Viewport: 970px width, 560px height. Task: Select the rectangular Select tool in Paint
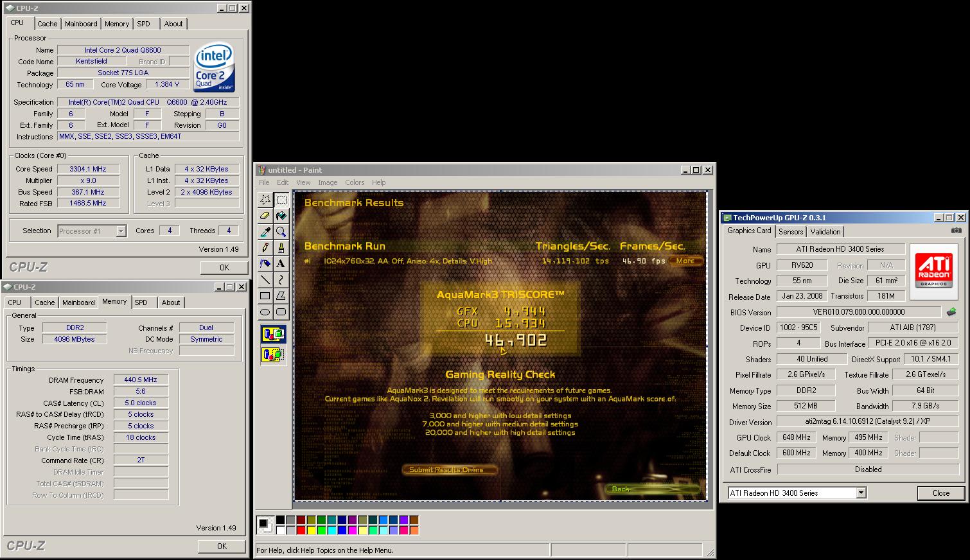pos(281,200)
